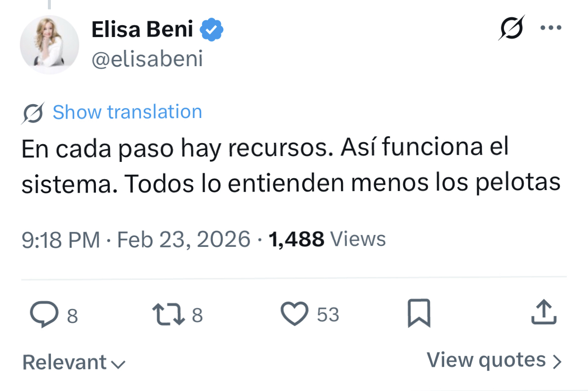Click the reply count beside the speech bubble

coord(72,315)
